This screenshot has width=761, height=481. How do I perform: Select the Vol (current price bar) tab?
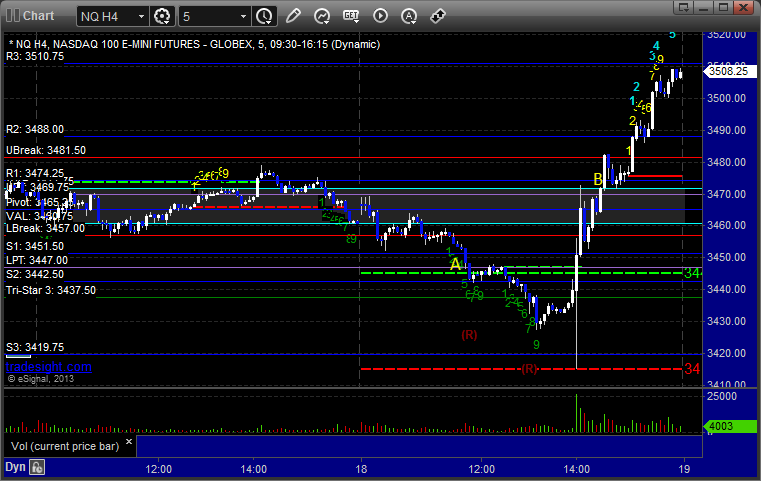(x=65, y=446)
